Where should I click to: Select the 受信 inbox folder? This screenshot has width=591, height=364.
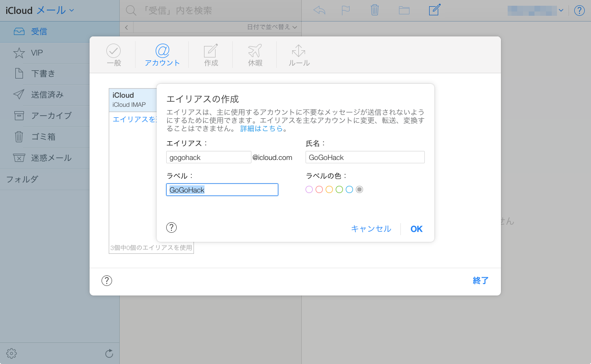pyautogui.click(x=59, y=32)
